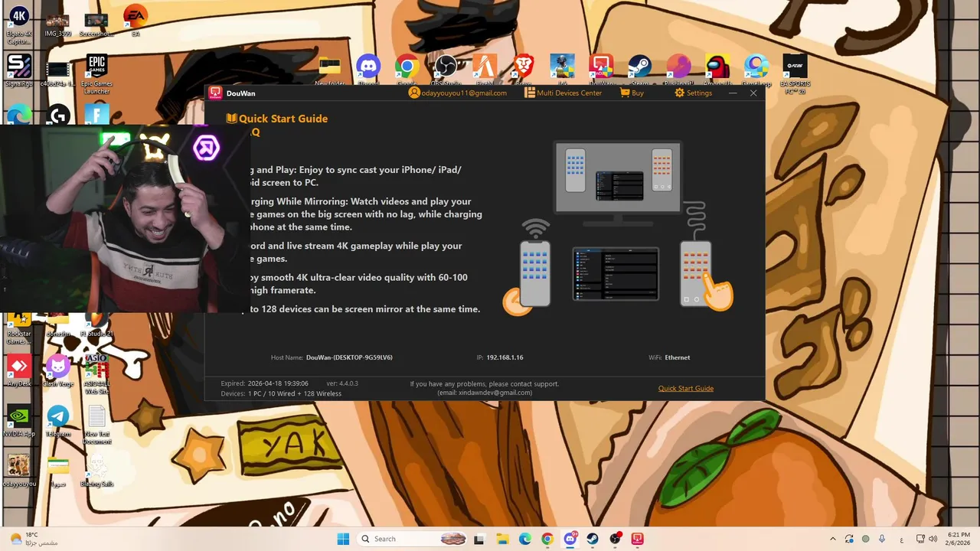
Task: Open the Discord desktop icon
Action: tap(368, 70)
